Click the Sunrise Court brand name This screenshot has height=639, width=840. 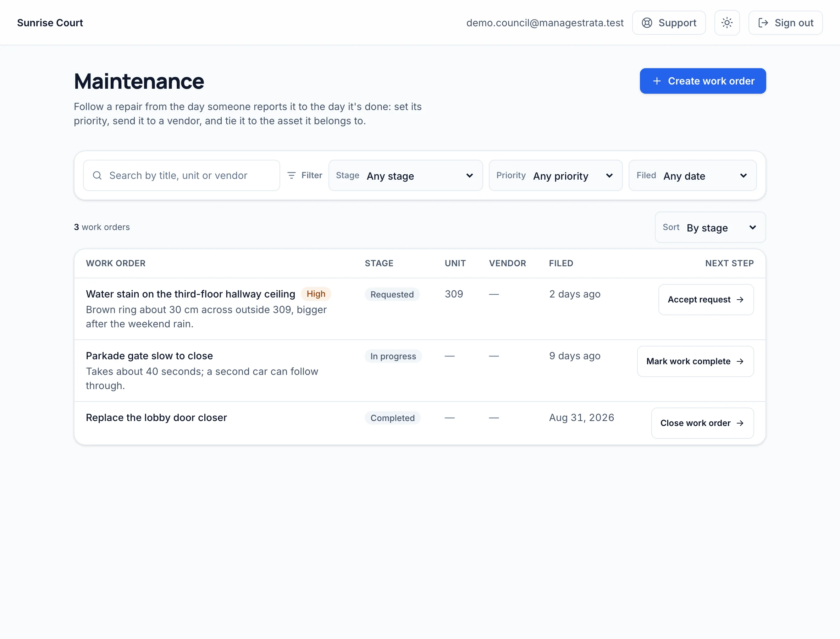pos(50,23)
